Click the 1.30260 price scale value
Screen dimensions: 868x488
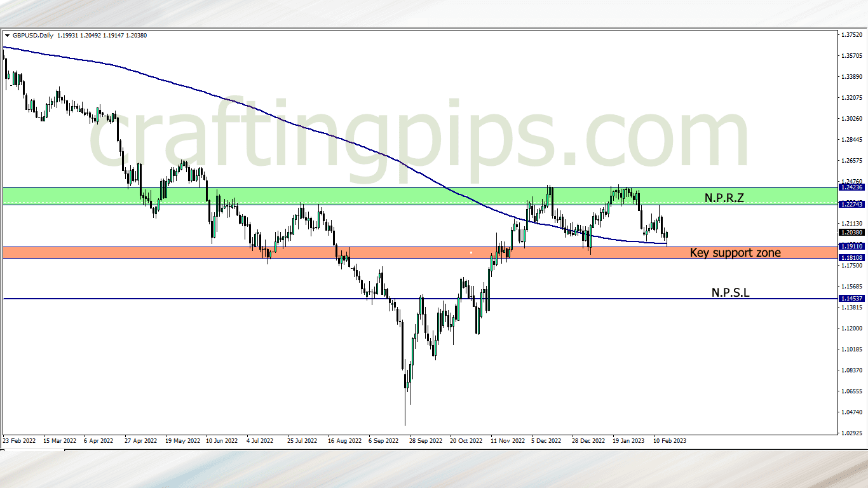point(851,118)
